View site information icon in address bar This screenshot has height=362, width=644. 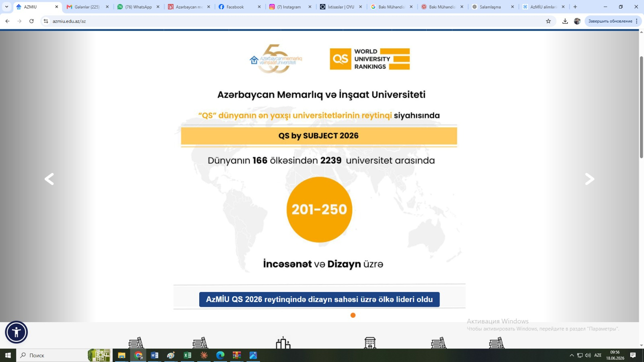46,21
